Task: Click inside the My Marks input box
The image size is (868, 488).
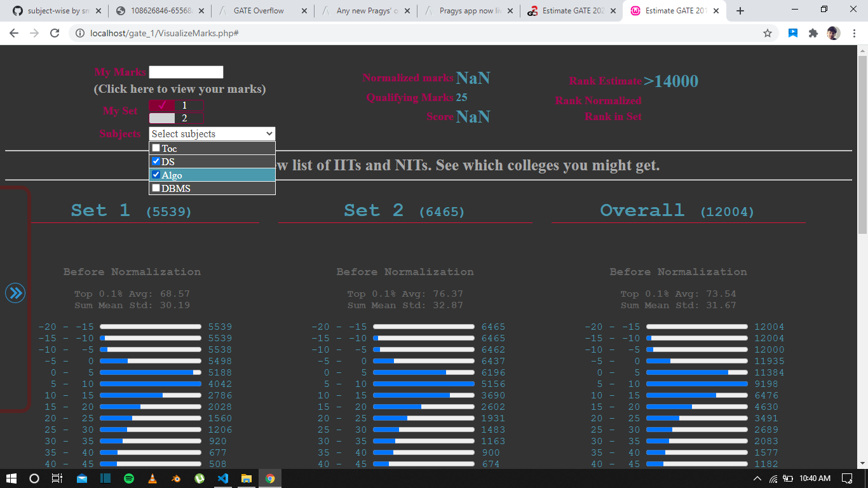Action: (x=186, y=72)
